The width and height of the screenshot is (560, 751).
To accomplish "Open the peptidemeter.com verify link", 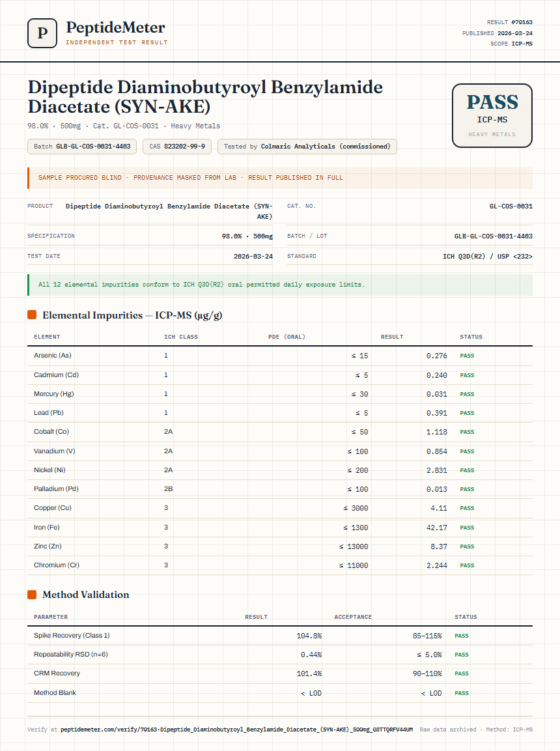I will click(x=236, y=730).
